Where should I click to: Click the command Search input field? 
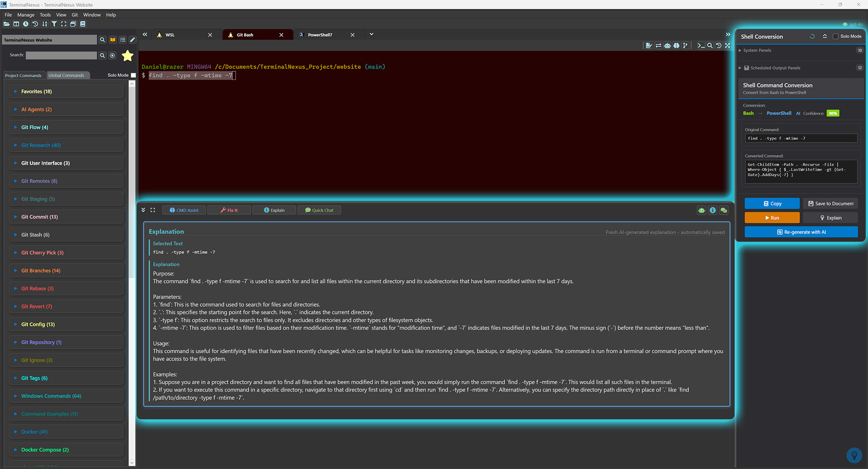coord(61,55)
